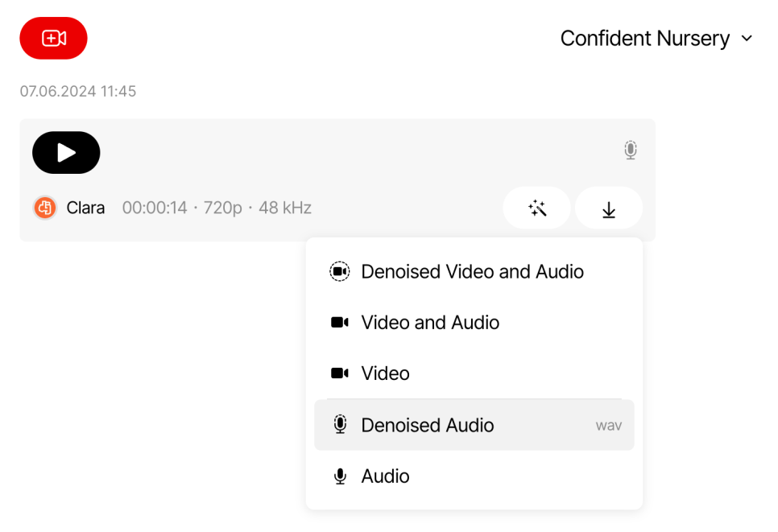Viewport: 778px width, 532px height.
Task: Play Clara's recording
Action: coord(66,153)
